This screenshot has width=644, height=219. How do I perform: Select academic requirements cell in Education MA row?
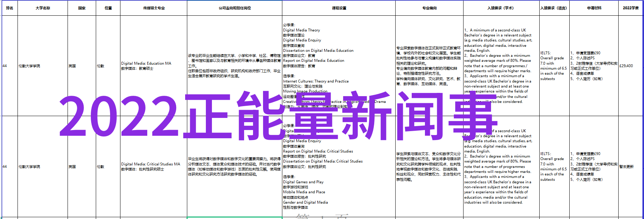point(501,66)
